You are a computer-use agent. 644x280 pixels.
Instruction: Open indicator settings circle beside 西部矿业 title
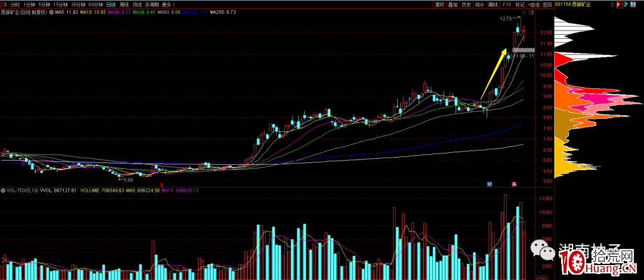pyautogui.click(x=51, y=12)
